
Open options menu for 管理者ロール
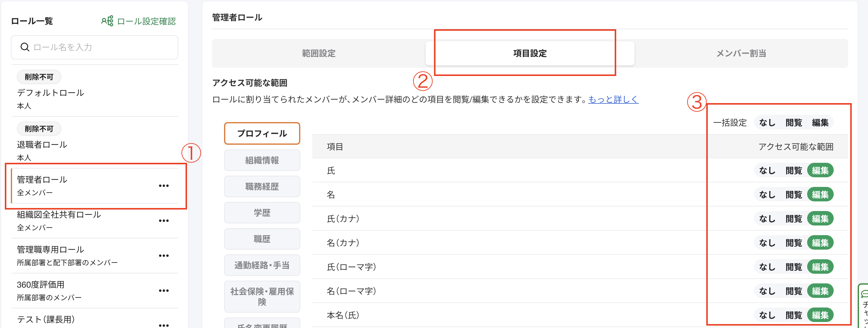coord(164,185)
